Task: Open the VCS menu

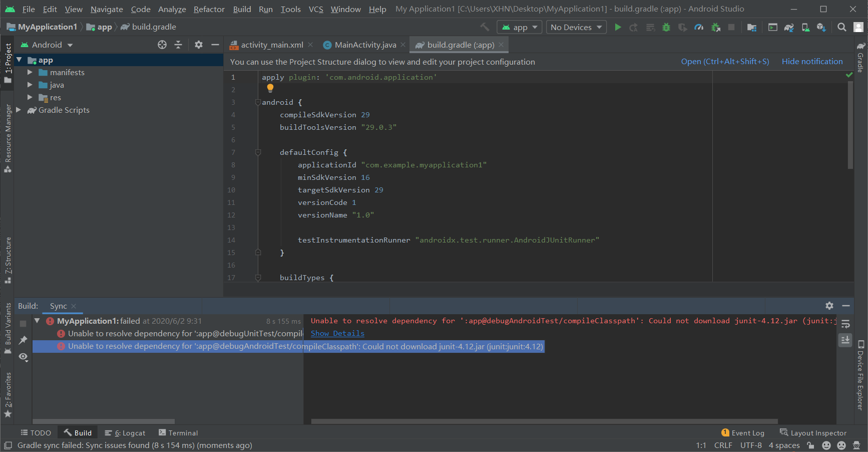Action: pos(316,9)
